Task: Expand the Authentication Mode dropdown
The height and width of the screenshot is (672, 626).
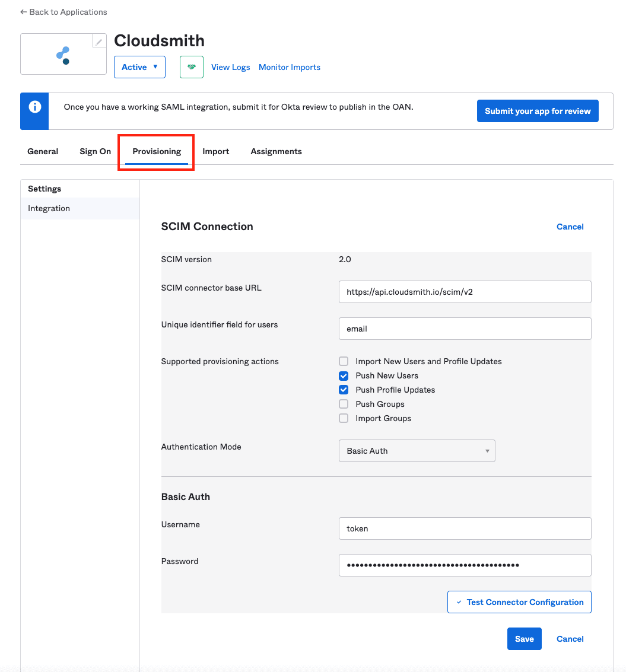Action: pyautogui.click(x=417, y=451)
